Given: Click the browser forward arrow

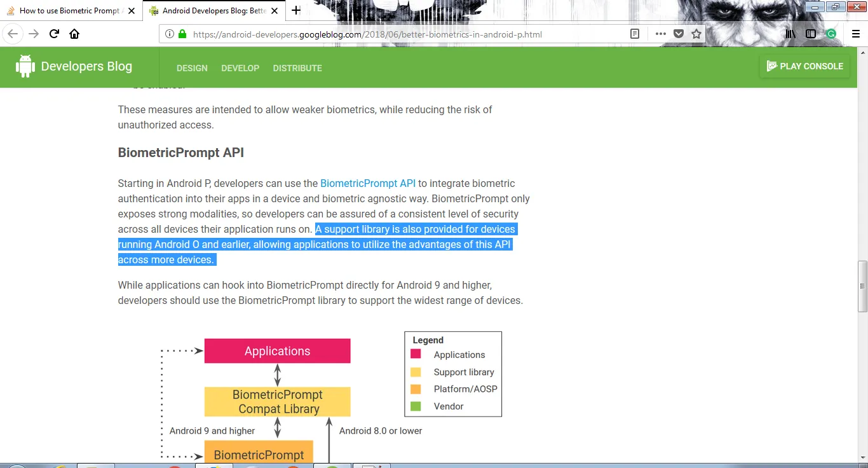Looking at the screenshot, I should (34, 34).
